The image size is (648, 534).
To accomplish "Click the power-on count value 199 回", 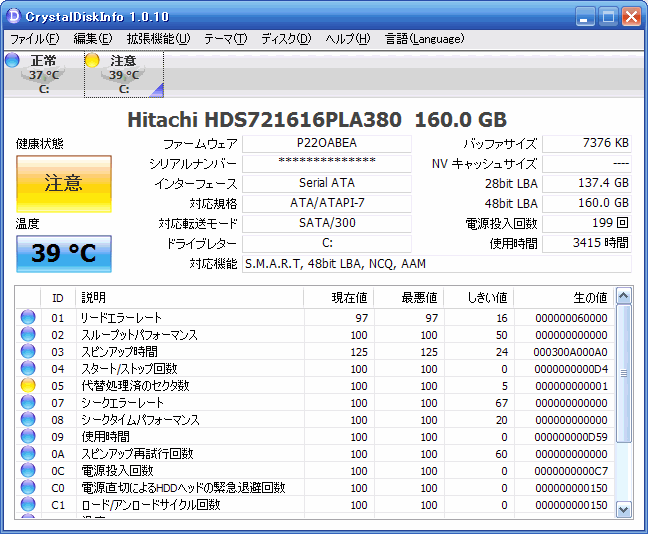I will 587,224.
